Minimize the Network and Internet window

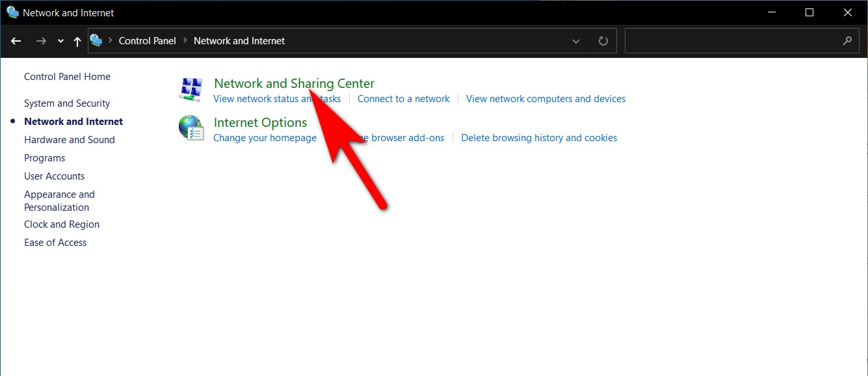point(771,12)
